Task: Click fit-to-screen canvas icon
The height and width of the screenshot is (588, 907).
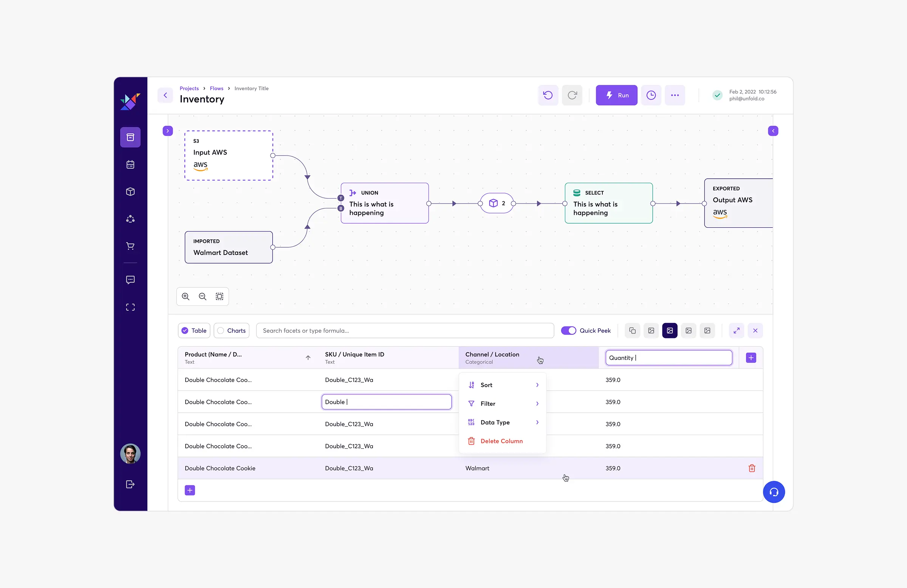Action: 220,296
